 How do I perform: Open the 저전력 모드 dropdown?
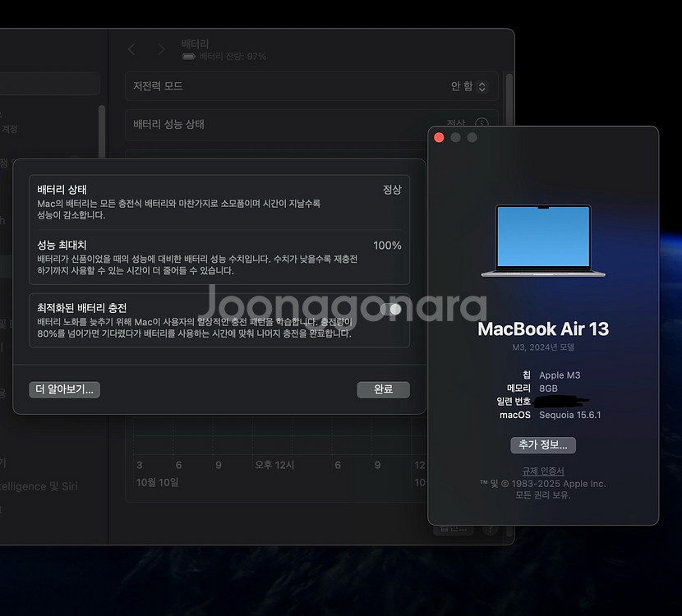coord(468,86)
